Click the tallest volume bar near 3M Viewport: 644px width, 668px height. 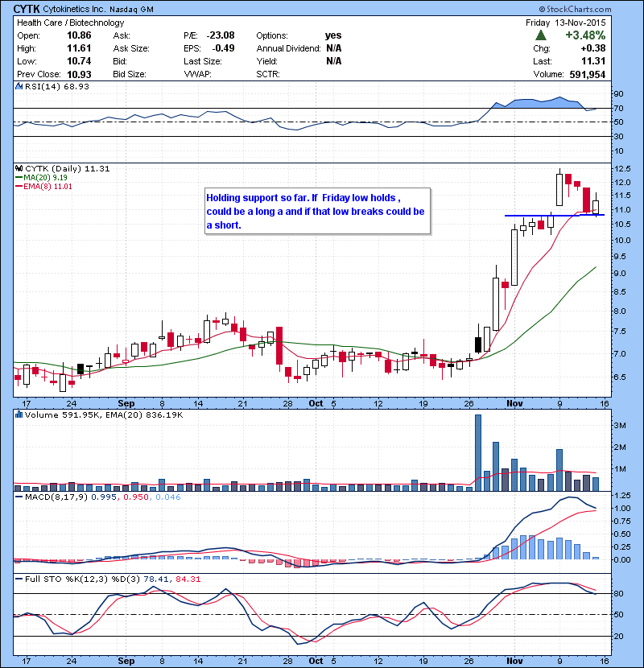(x=478, y=453)
